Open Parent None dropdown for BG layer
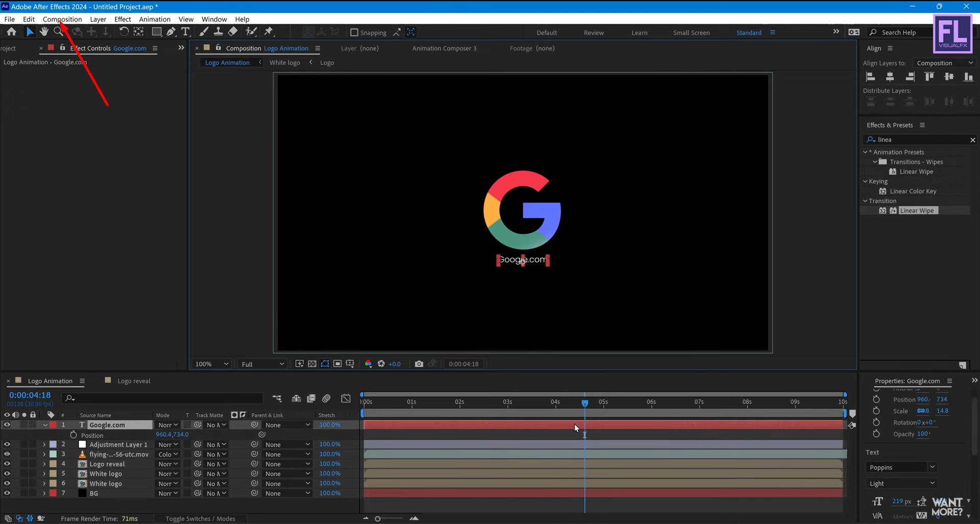Viewport: 980px width, 524px height. [287, 493]
